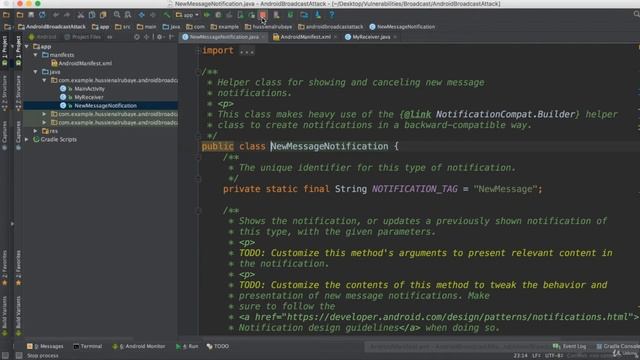Collapse the first com.example package node
The image size is (640, 360).
[44, 80]
